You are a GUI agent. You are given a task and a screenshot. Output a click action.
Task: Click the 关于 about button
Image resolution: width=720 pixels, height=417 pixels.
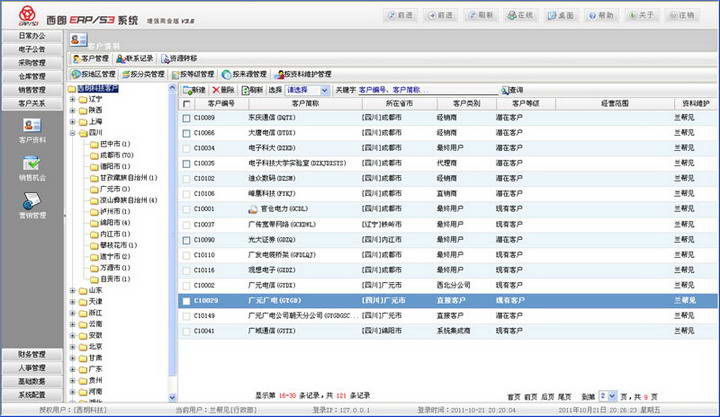click(x=641, y=16)
